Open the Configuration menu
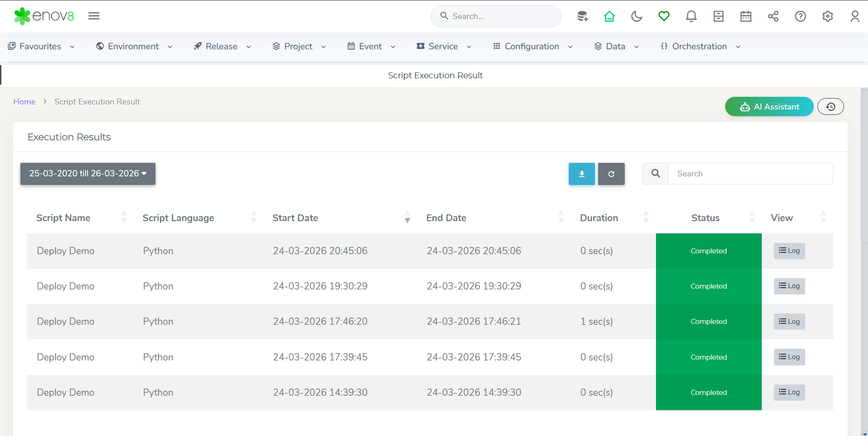This screenshot has width=868, height=436. tap(533, 47)
